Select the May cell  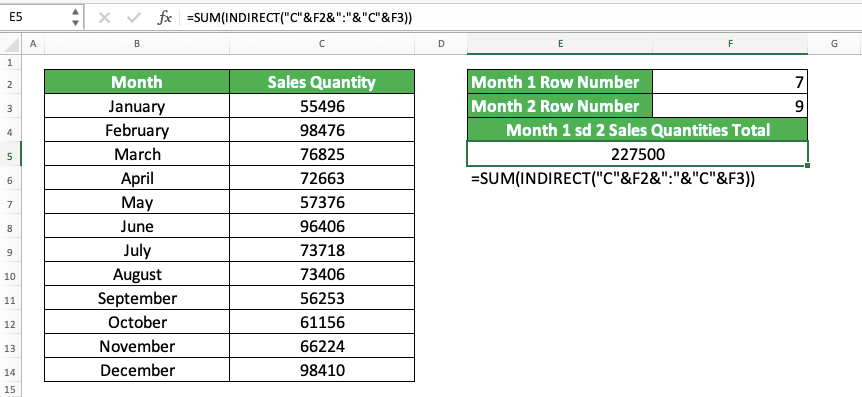137,202
